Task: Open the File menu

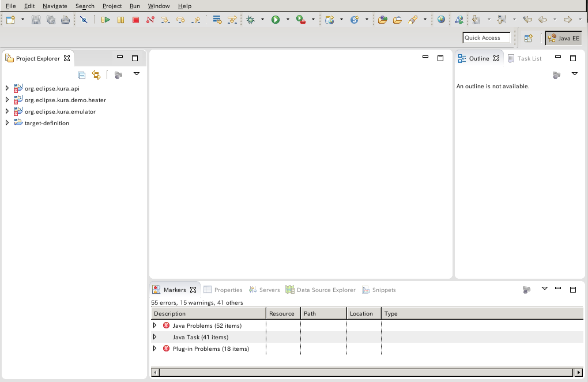Action: tap(11, 6)
